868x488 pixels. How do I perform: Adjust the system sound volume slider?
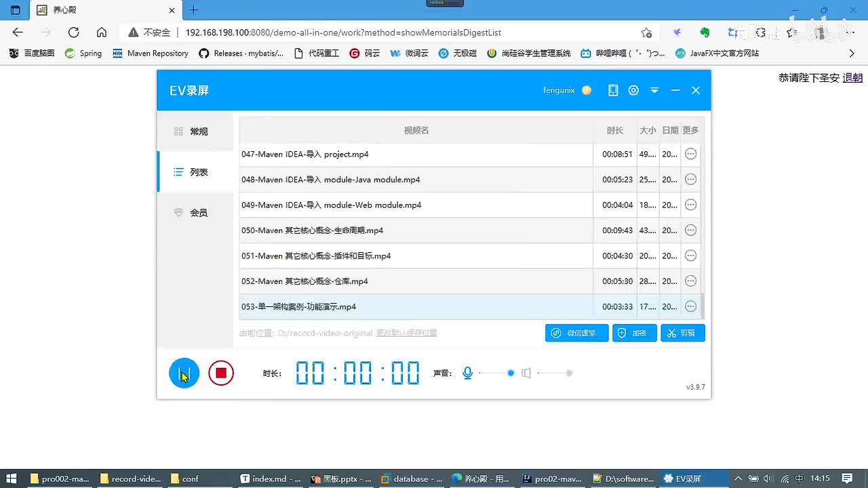[x=555, y=373]
